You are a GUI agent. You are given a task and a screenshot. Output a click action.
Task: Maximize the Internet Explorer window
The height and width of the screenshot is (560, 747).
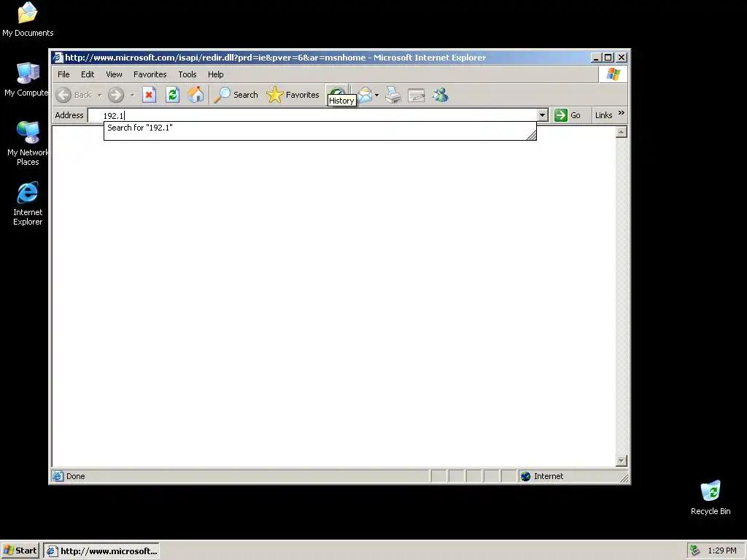pos(608,58)
